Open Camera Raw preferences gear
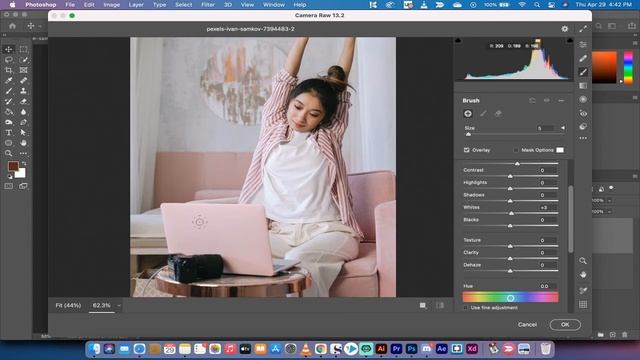Screen dimensions: 640x360 [x=564, y=29]
